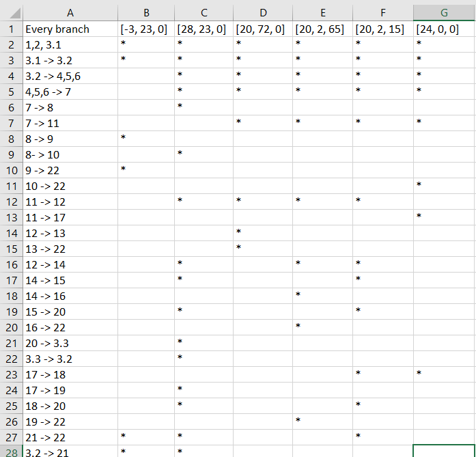Select row 23 header
476x457 pixels.
[12, 375]
